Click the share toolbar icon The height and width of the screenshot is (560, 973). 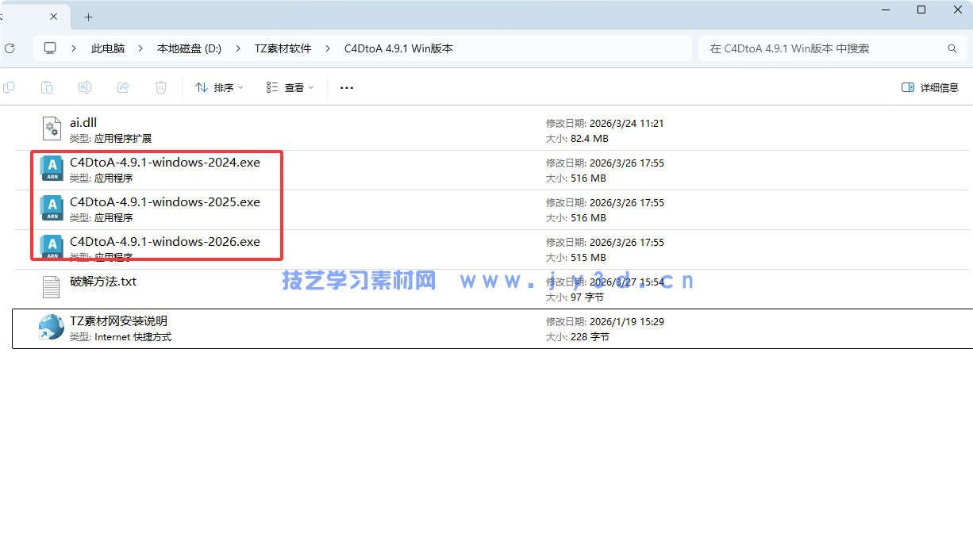pyautogui.click(x=123, y=87)
